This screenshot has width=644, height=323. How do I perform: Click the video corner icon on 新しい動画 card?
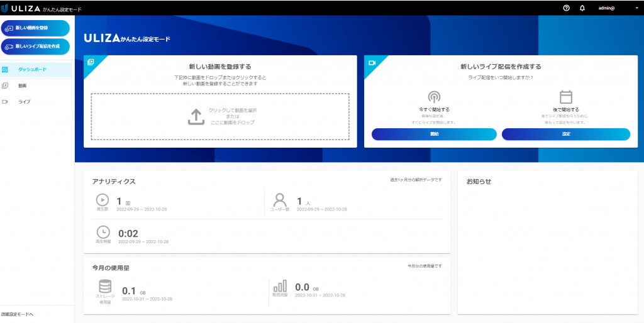(x=91, y=62)
